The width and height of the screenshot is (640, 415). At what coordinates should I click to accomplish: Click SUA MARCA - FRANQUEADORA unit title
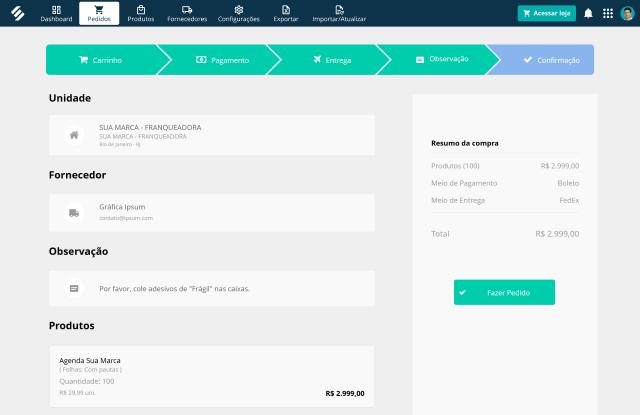pos(150,127)
